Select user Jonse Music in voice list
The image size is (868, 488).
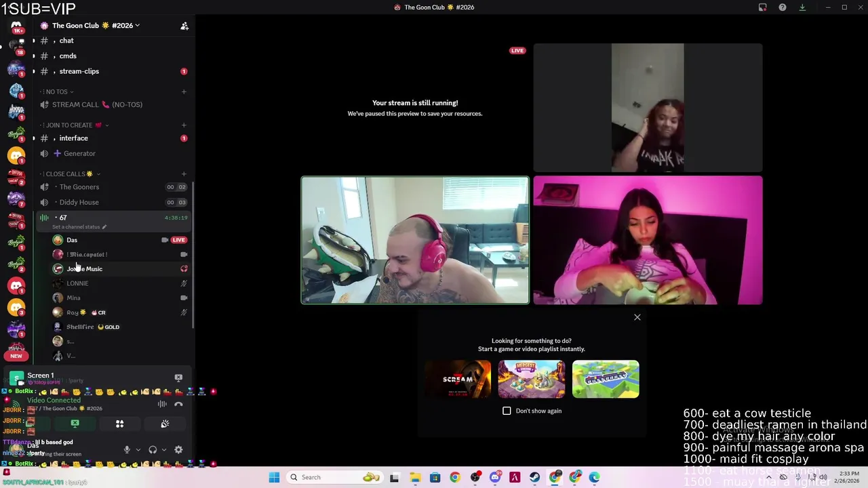click(x=119, y=269)
